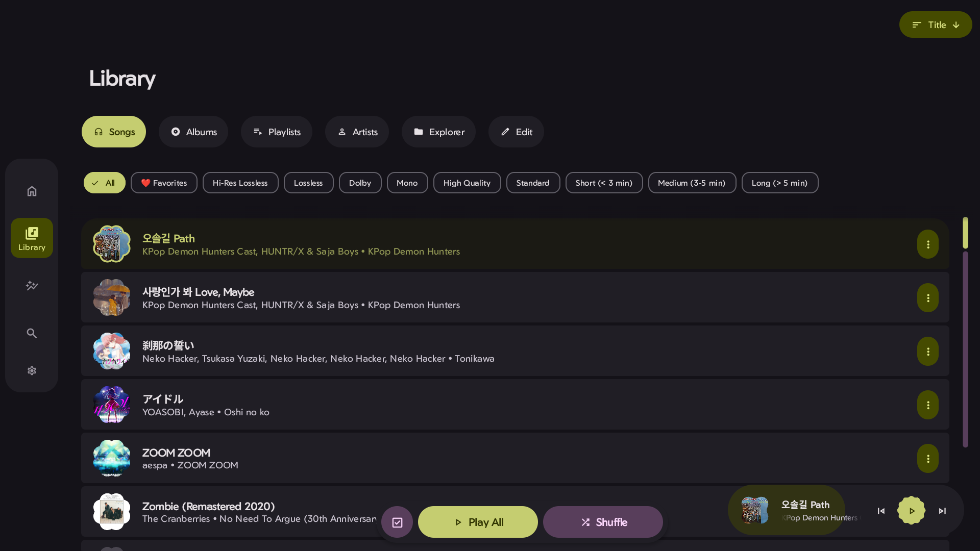Toggle the Standard filter chip
This screenshot has height=551, width=980.
point(533,183)
